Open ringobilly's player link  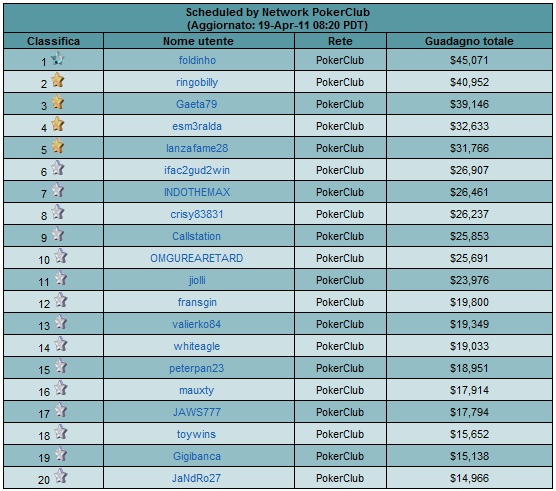[x=197, y=82]
